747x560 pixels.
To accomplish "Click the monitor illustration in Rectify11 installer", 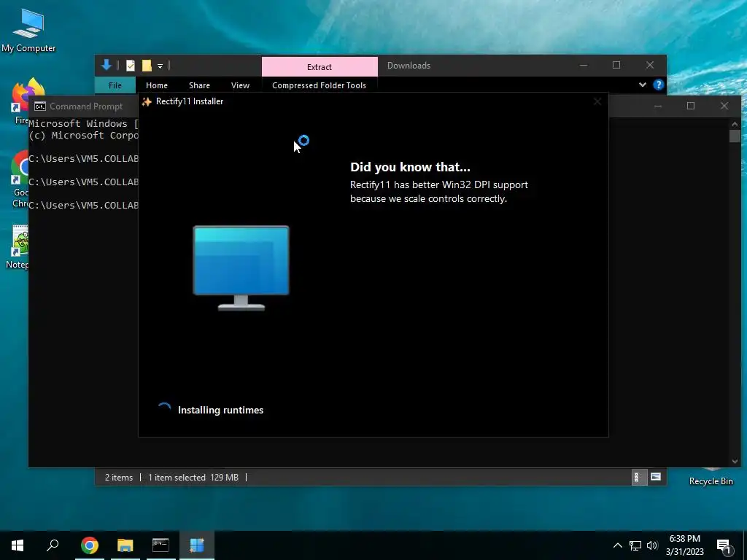I will coord(241,268).
